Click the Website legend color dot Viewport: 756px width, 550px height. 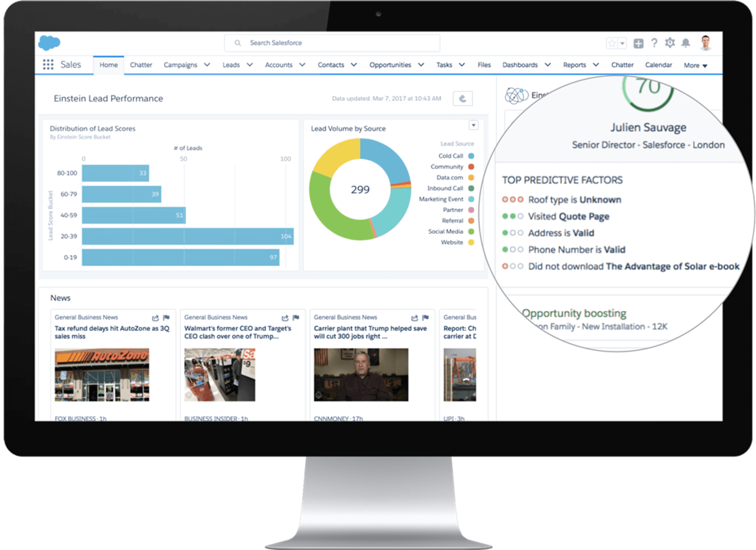coord(471,243)
